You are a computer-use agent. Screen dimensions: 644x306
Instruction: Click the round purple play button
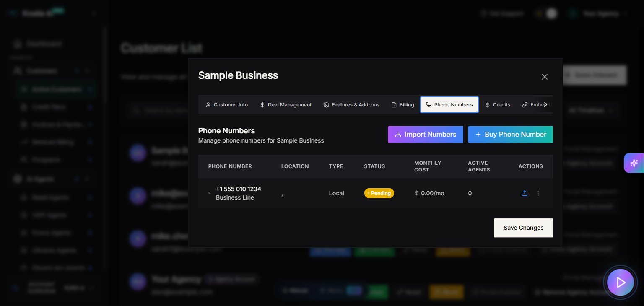tap(621, 283)
